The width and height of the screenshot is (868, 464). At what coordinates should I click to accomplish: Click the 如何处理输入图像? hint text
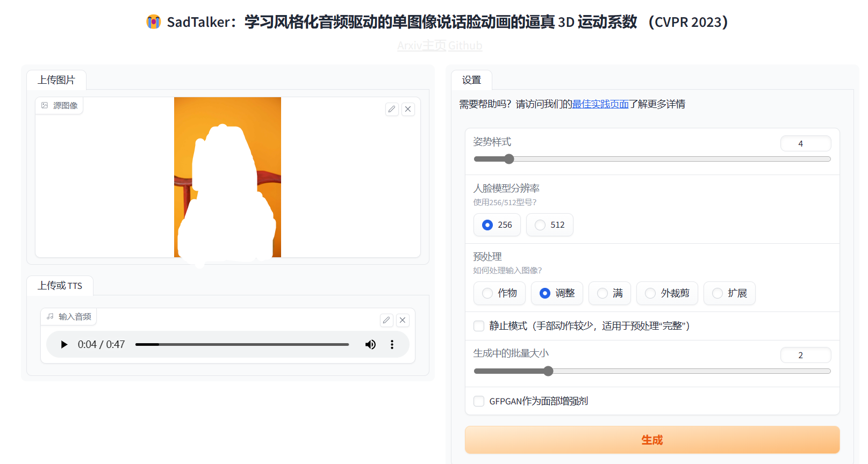pos(507,271)
